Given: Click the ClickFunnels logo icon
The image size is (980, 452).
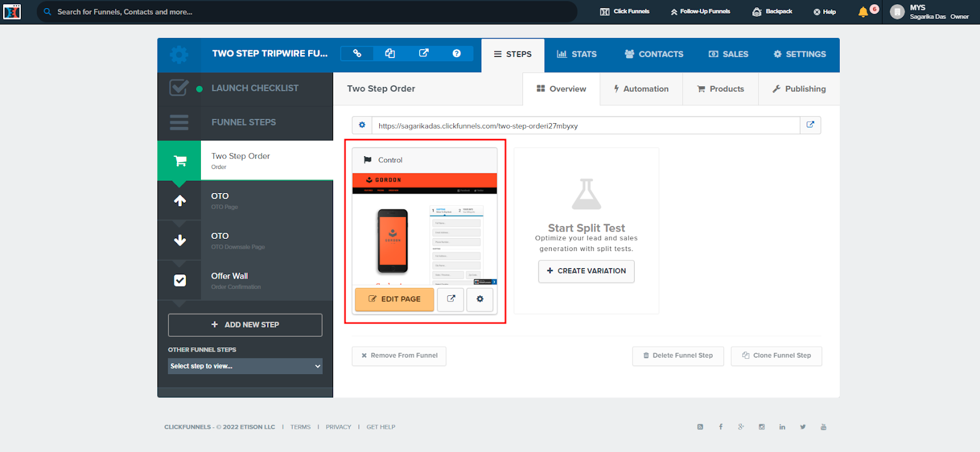Looking at the screenshot, I should 12,12.
